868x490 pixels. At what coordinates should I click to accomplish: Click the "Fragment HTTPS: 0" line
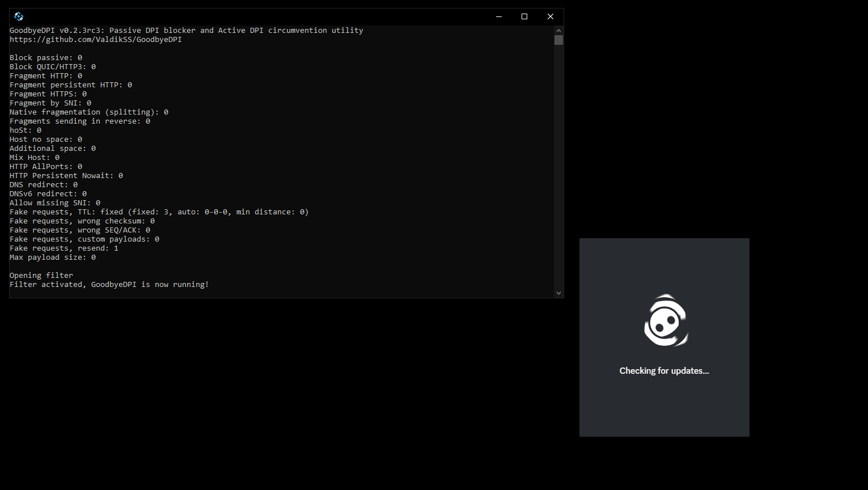coord(48,94)
